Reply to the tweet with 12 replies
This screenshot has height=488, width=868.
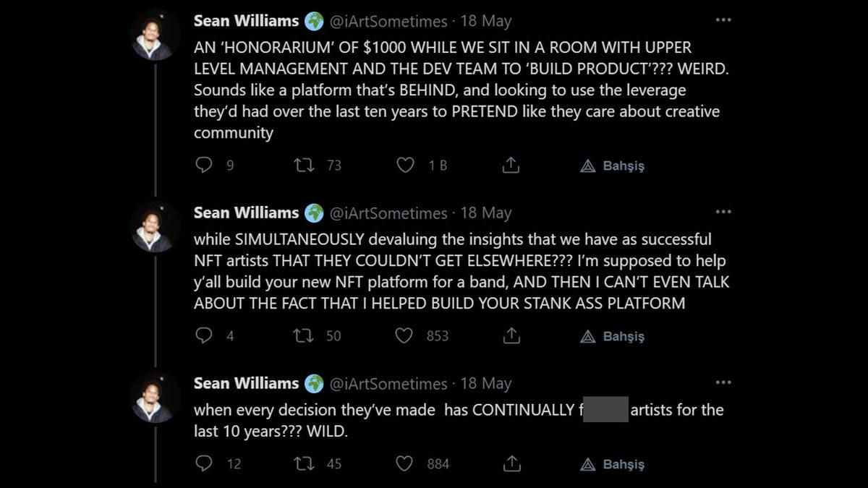coord(204,463)
